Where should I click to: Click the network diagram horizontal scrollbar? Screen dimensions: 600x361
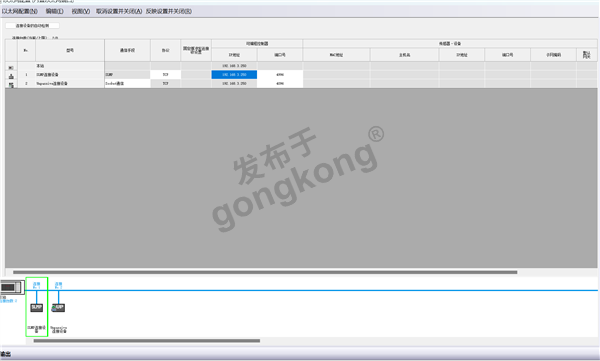pos(147,341)
